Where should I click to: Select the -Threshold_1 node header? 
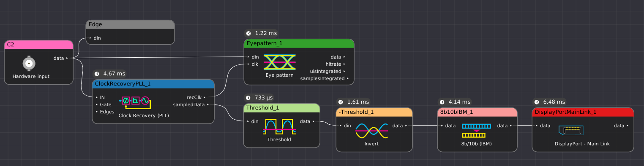click(374, 112)
